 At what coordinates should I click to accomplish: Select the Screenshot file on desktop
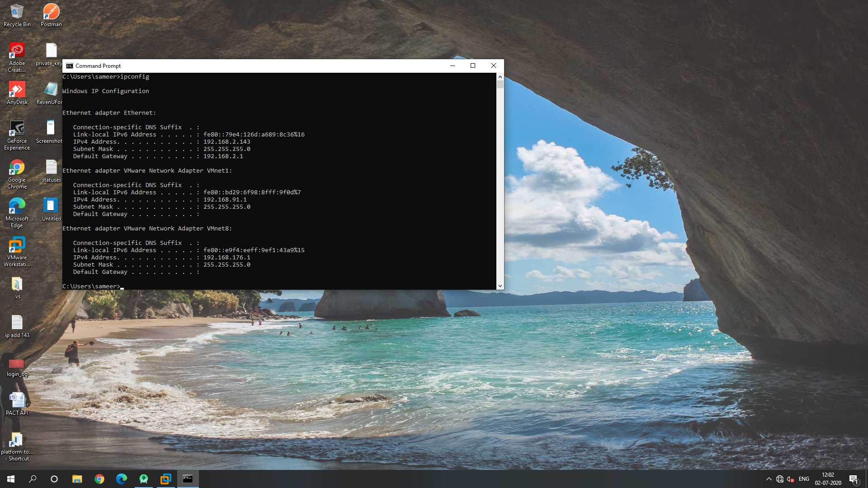pyautogui.click(x=49, y=132)
